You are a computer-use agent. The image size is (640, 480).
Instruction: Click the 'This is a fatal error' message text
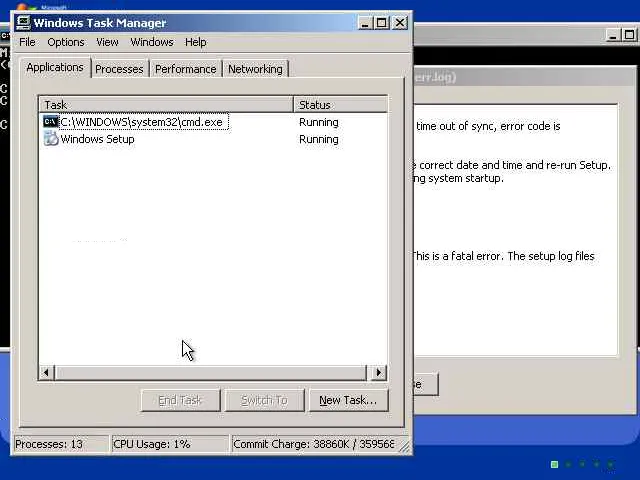pyautogui.click(x=503, y=256)
